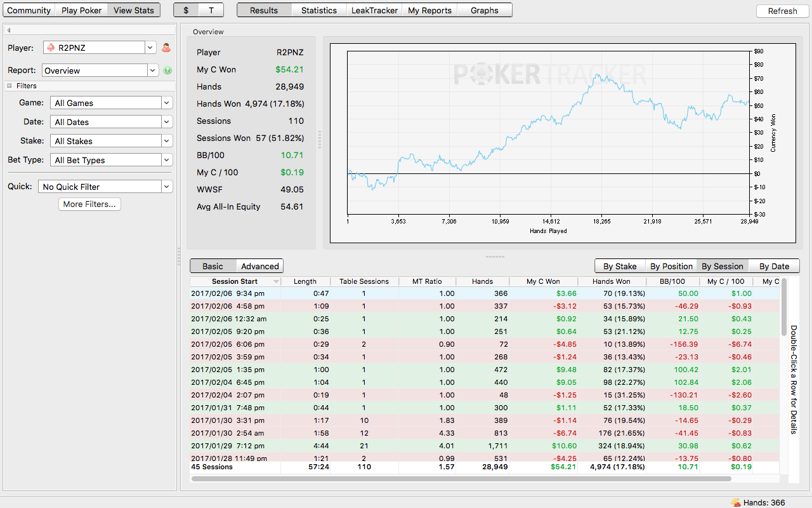Sort by the BB/100 column header
The image size is (812, 508).
[x=672, y=281]
